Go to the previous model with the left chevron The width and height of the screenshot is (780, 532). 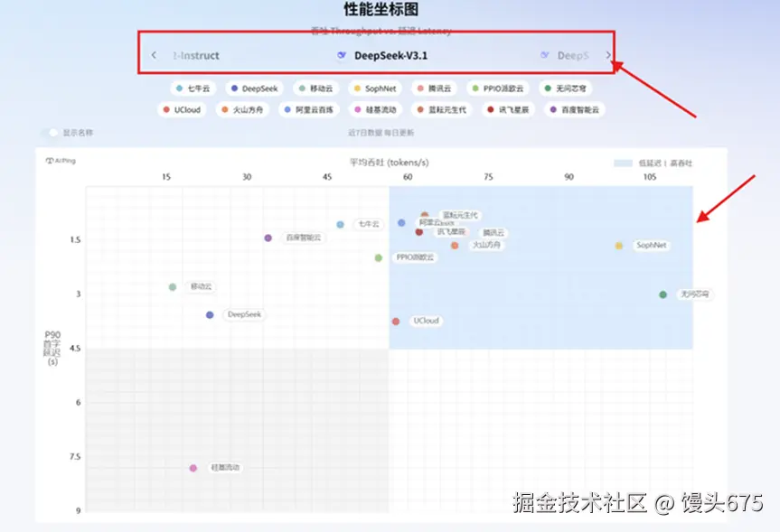[154, 55]
